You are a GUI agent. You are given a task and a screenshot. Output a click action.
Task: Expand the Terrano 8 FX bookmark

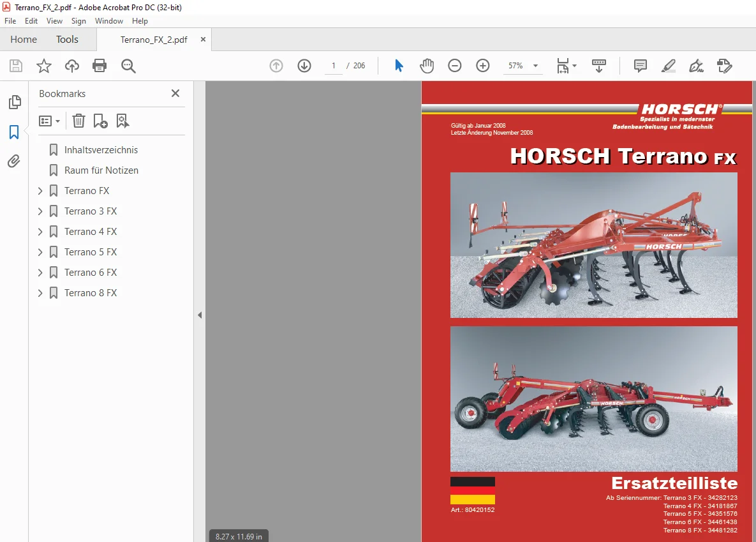(40, 293)
